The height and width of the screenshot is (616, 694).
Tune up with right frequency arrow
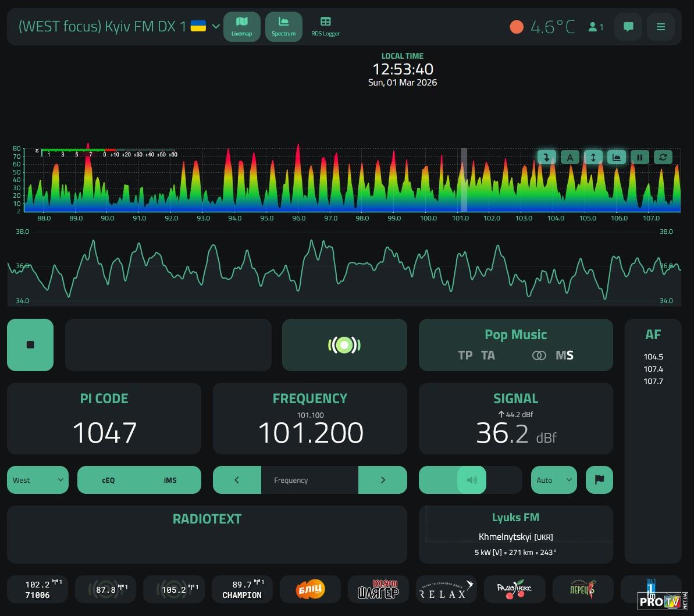coord(382,480)
